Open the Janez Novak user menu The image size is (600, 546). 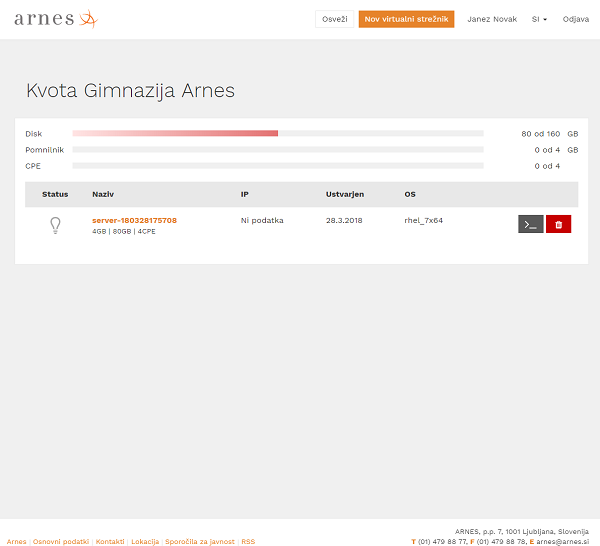[x=492, y=19]
